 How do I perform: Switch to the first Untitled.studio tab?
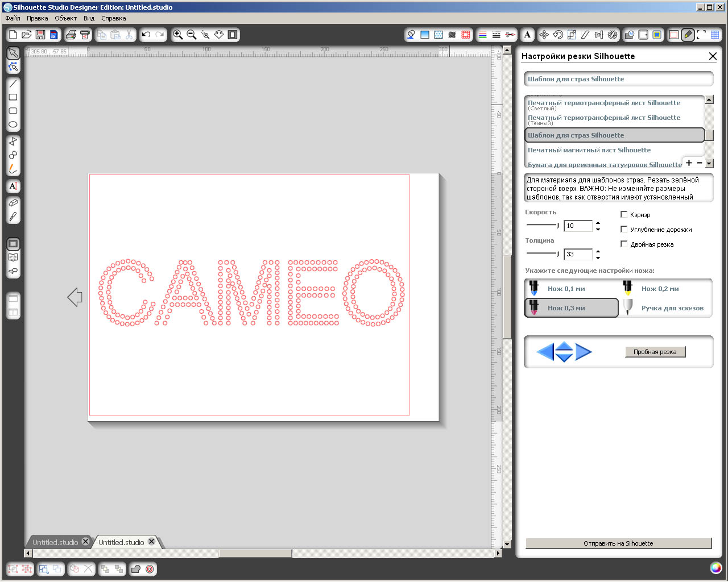click(x=55, y=542)
